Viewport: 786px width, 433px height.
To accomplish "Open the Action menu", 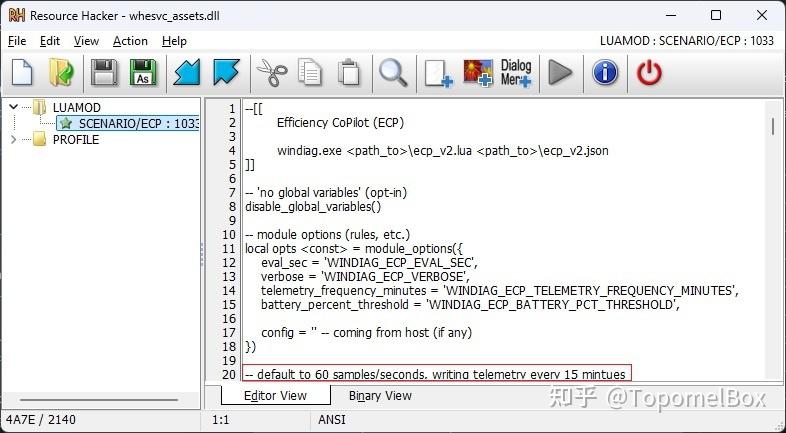I will (x=130, y=41).
